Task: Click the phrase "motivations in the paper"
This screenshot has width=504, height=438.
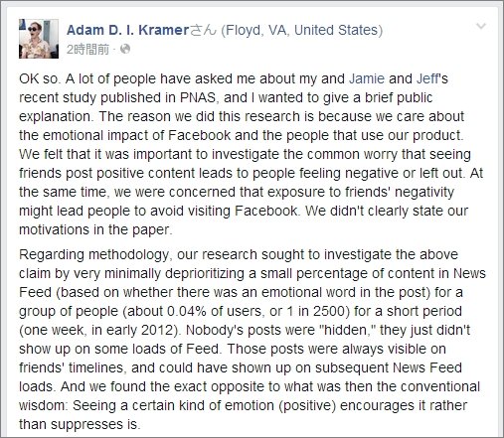Action: [x=94, y=229]
